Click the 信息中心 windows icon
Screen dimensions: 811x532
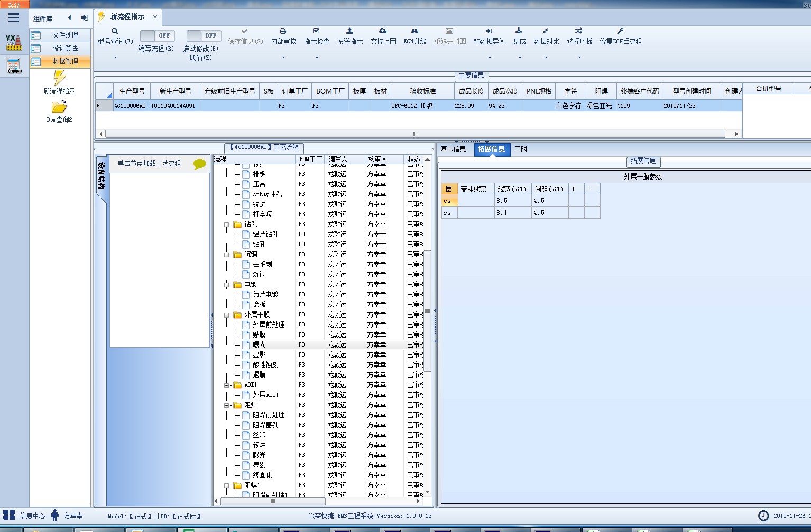[9, 516]
